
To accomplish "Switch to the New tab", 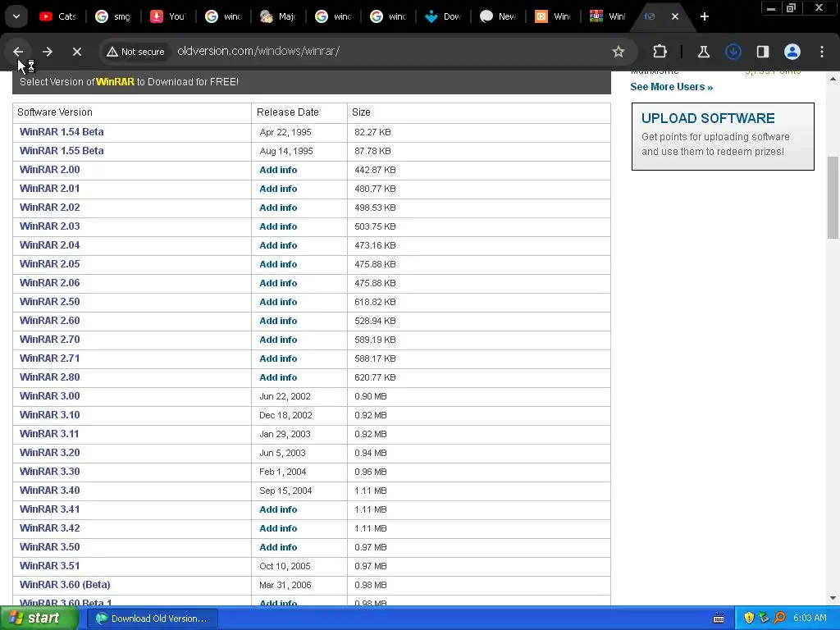I will tap(498, 16).
